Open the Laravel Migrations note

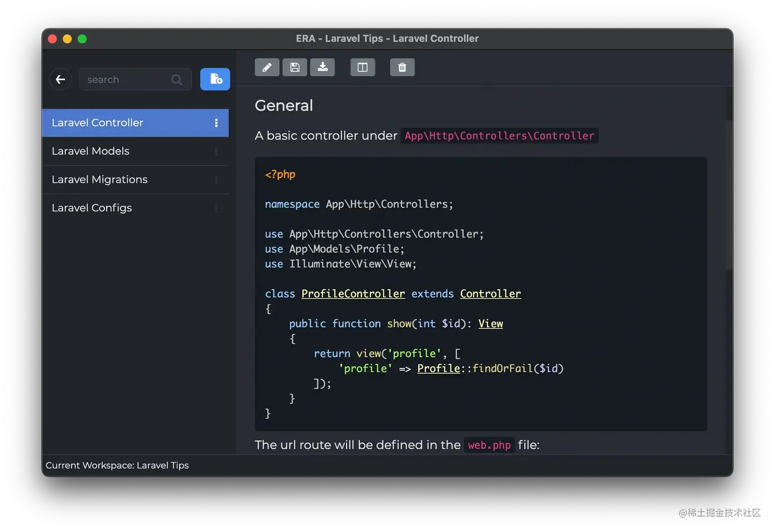pyautogui.click(x=135, y=179)
